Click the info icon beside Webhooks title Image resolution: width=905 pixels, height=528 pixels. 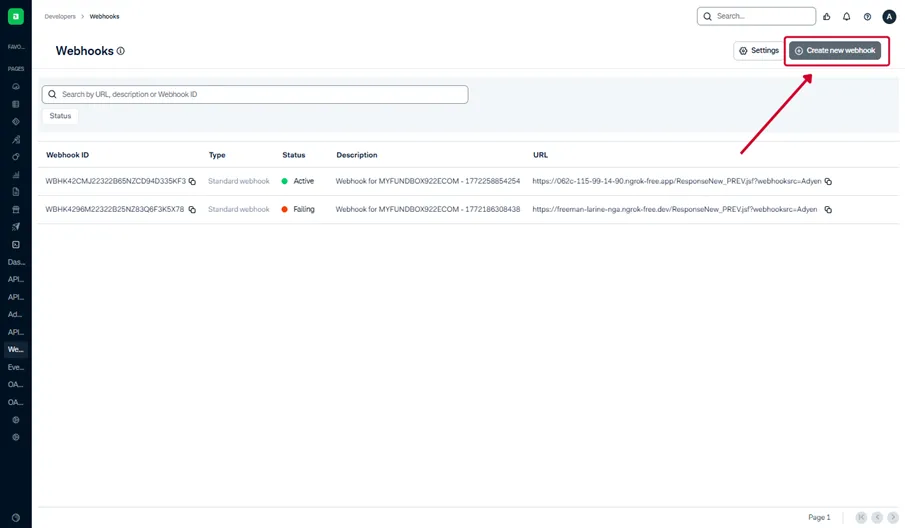pos(121,51)
